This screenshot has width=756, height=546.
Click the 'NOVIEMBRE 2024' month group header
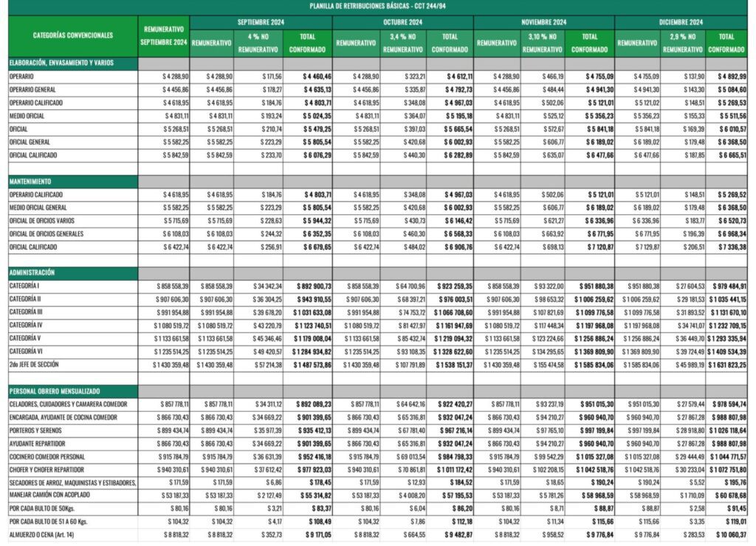[x=543, y=22]
